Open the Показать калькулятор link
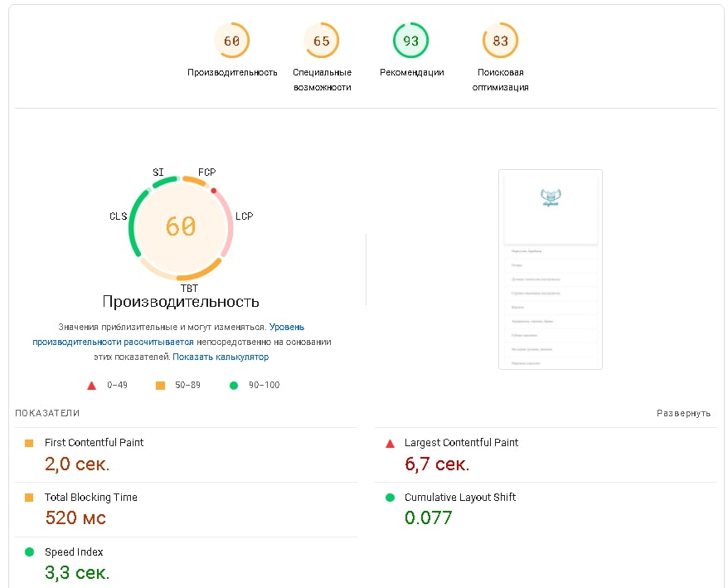728x588 pixels. click(x=221, y=357)
